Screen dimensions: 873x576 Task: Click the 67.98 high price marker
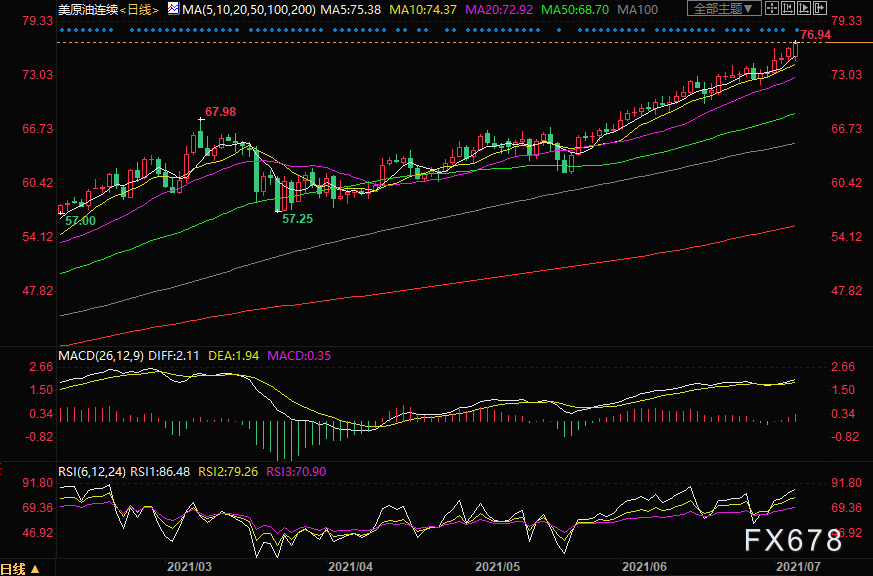coord(220,112)
